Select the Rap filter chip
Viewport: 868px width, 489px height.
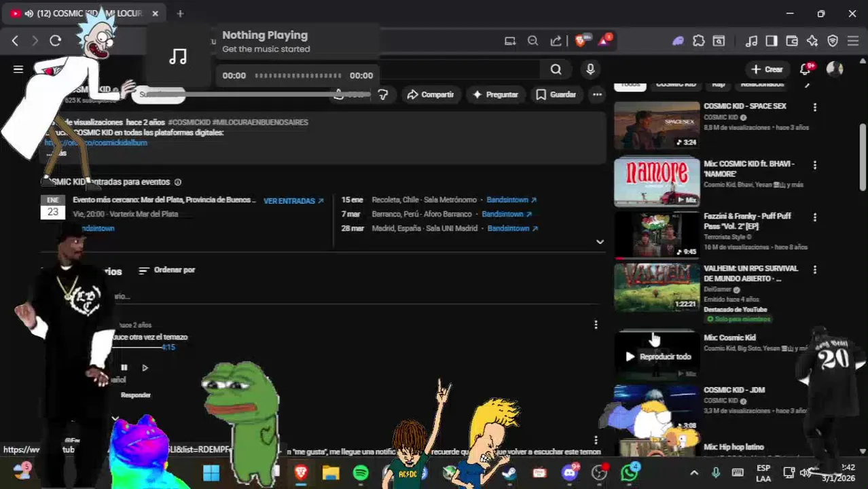[x=719, y=84]
